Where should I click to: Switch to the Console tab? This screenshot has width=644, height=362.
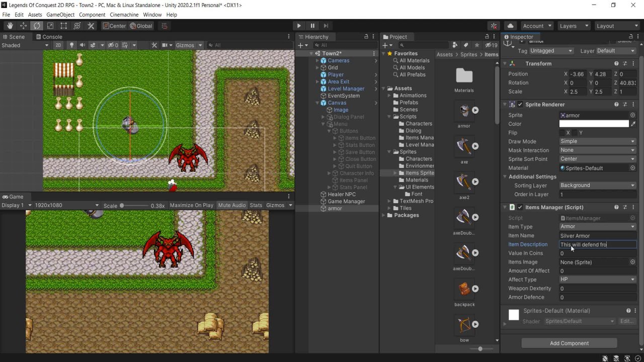[x=49, y=37]
